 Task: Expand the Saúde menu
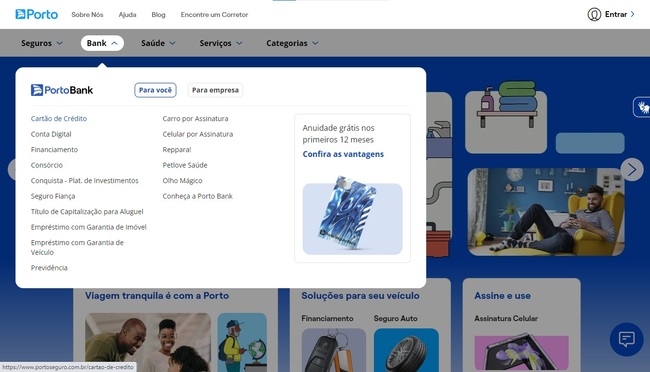pos(158,43)
